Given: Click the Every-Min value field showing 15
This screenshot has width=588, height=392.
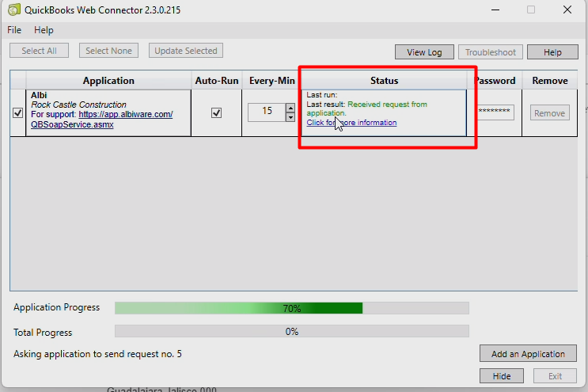Looking at the screenshot, I should [267, 112].
